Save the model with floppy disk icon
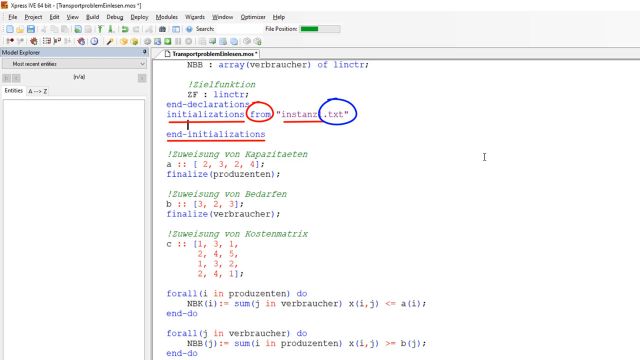 point(31,29)
